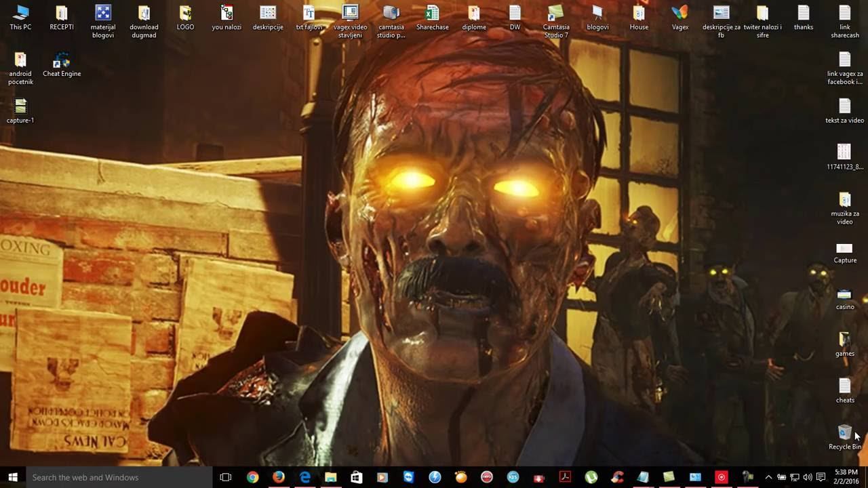
Task: Open the RECEPTI folder
Action: [x=62, y=18]
